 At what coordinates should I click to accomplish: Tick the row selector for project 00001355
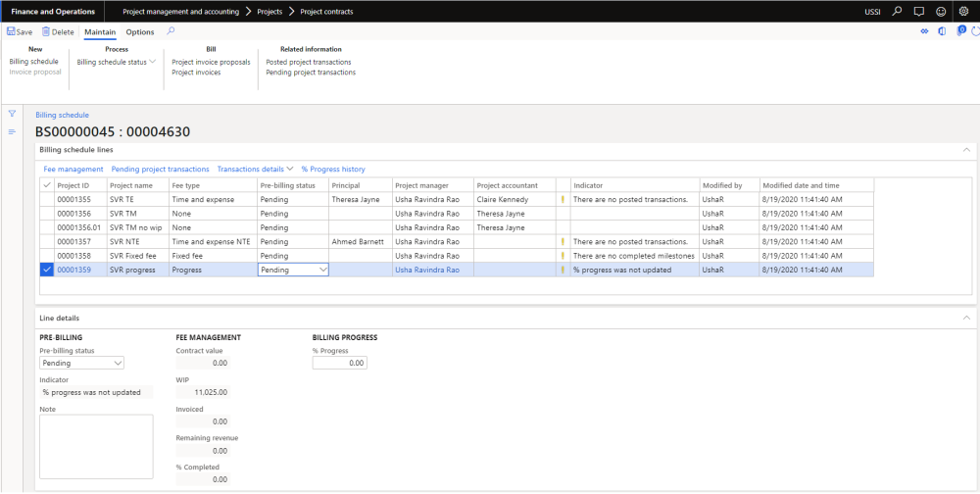(47, 199)
